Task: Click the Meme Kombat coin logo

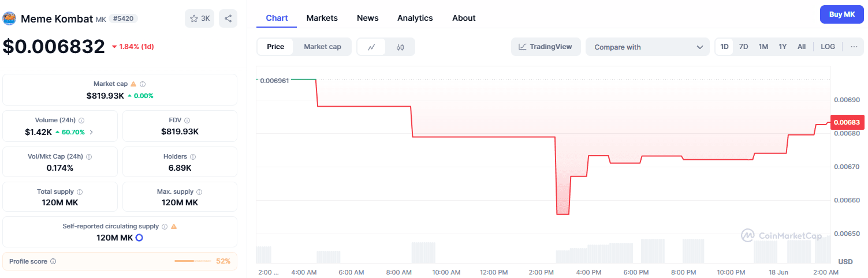Action: (10, 18)
